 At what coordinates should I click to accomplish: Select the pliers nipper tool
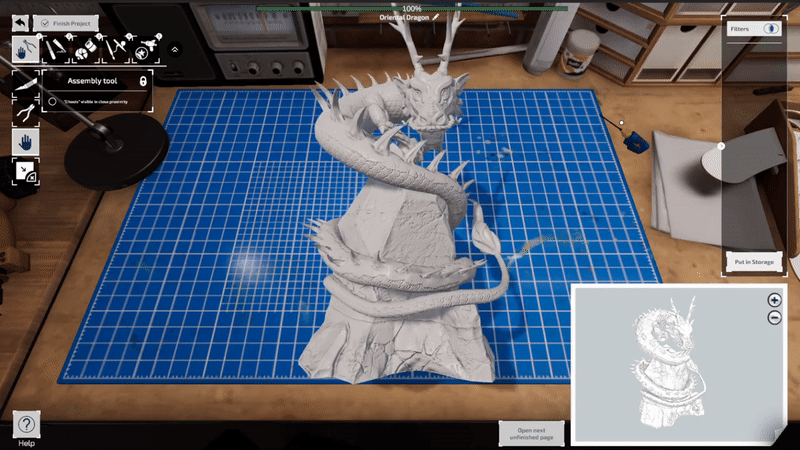point(26,113)
